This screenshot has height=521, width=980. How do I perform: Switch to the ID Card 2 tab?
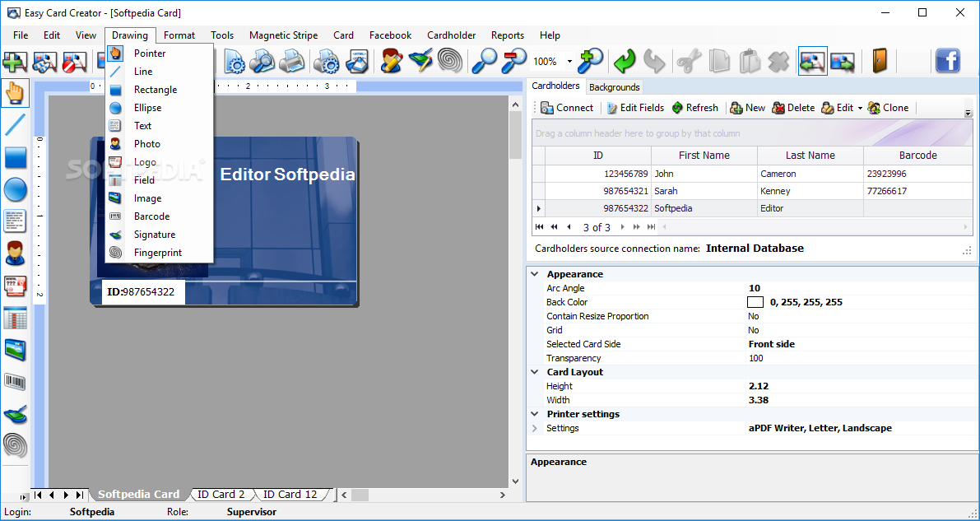[221, 494]
